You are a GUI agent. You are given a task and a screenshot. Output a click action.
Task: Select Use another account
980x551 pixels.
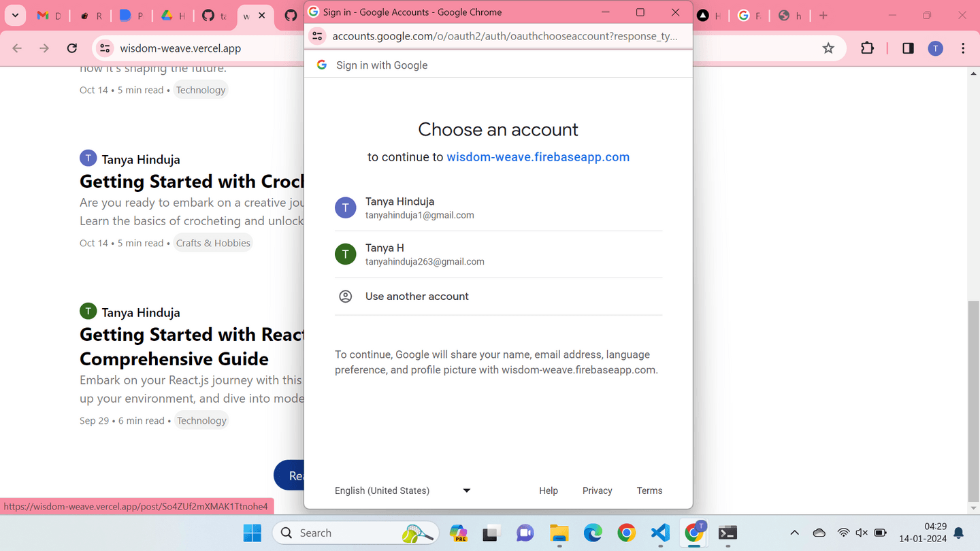(x=498, y=297)
